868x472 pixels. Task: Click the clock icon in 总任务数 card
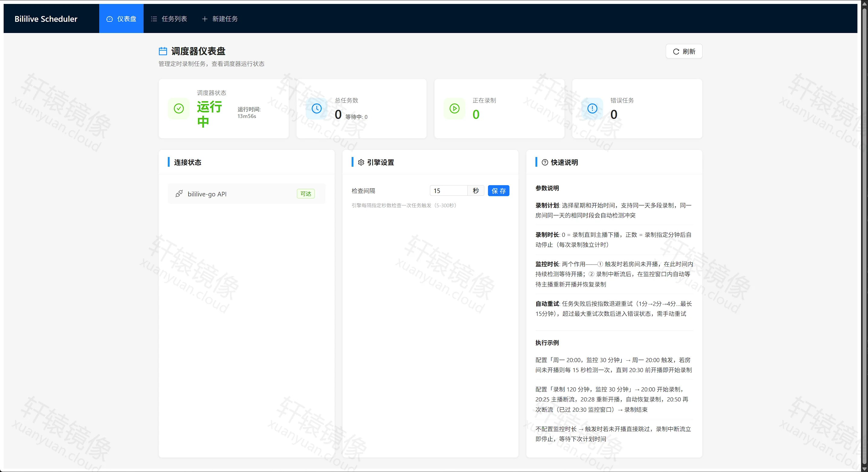tap(317, 109)
